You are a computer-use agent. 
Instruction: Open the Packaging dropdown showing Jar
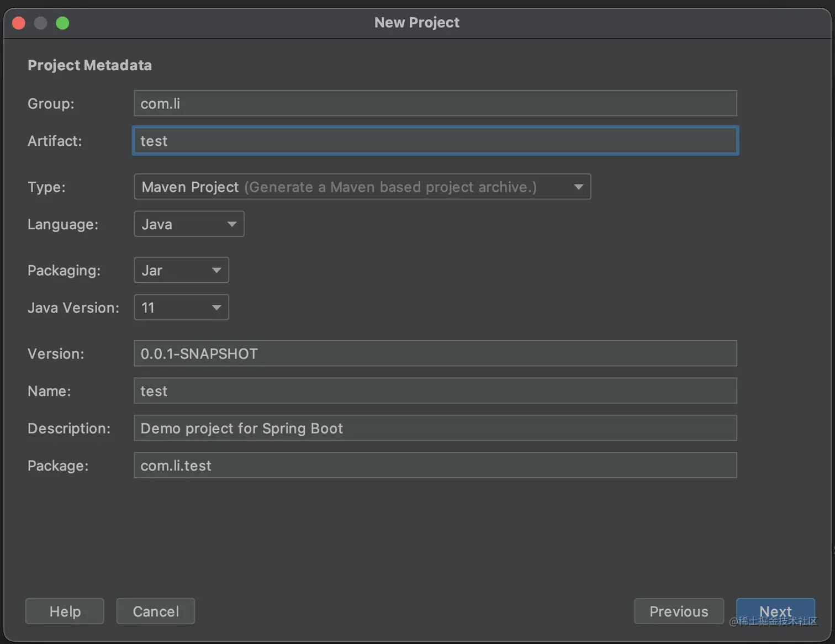coord(181,270)
